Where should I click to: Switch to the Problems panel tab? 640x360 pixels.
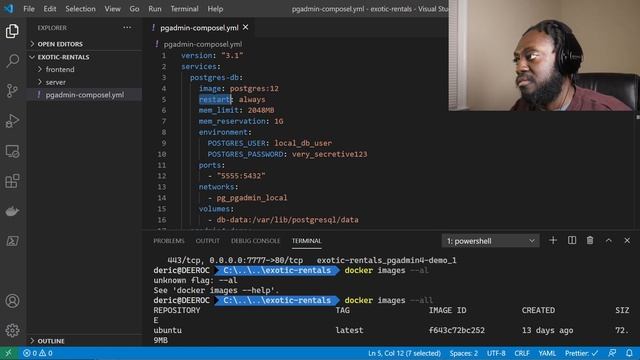[169, 241]
